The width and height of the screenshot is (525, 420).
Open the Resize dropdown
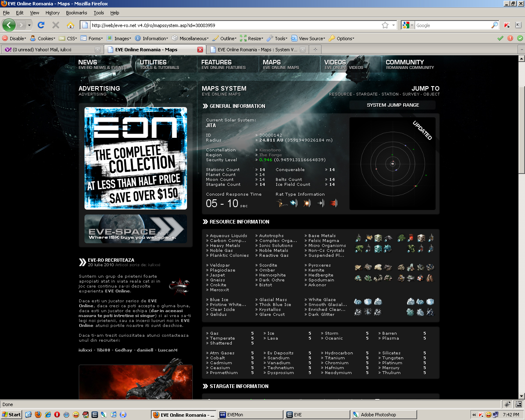(x=252, y=39)
